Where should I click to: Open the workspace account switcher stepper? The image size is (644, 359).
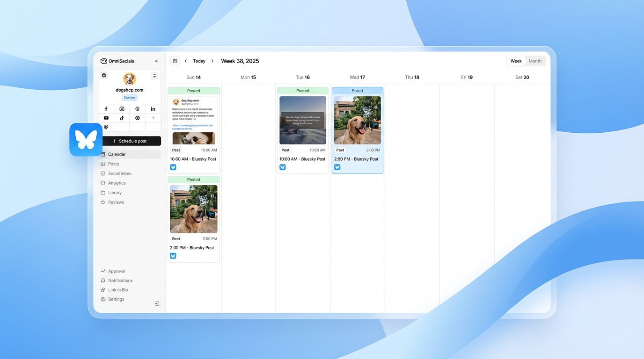(x=154, y=75)
